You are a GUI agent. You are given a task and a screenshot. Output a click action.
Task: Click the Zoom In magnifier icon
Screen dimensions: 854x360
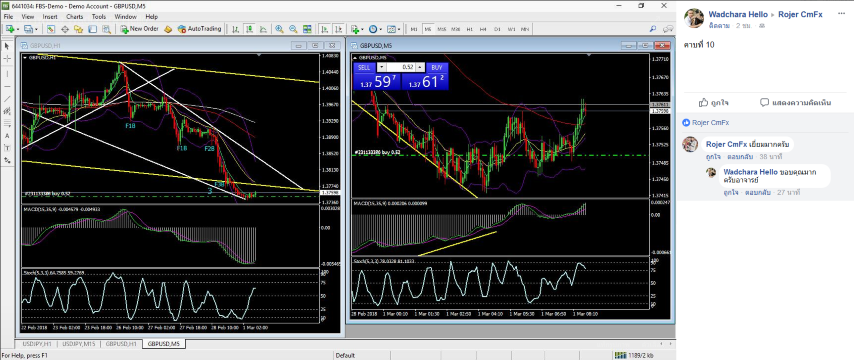pos(279,29)
